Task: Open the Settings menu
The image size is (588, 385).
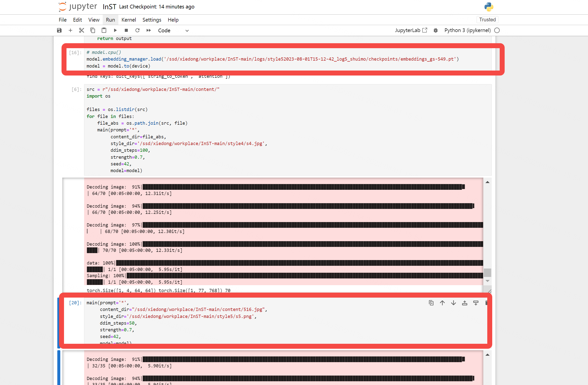Action: pos(152,20)
